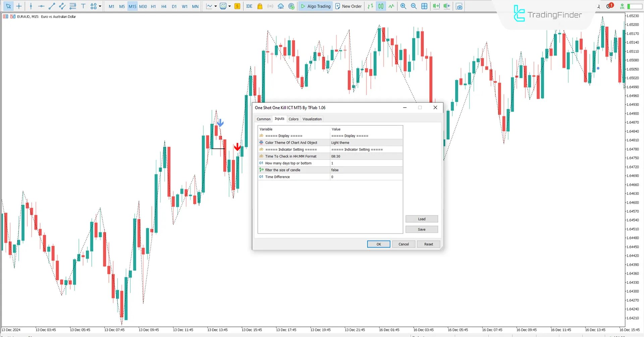Click the zoom in magnifier icon
This screenshot has height=337, width=644.
click(403, 6)
